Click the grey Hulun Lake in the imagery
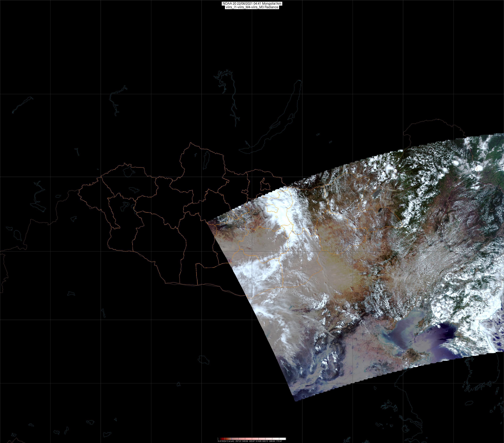 pyautogui.click(x=377, y=193)
